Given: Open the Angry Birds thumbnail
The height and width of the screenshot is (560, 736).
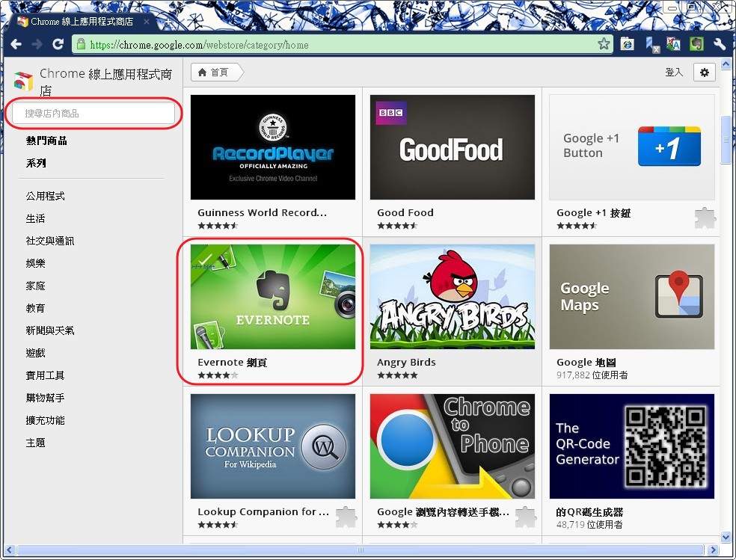Looking at the screenshot, I should coord(452,296).
